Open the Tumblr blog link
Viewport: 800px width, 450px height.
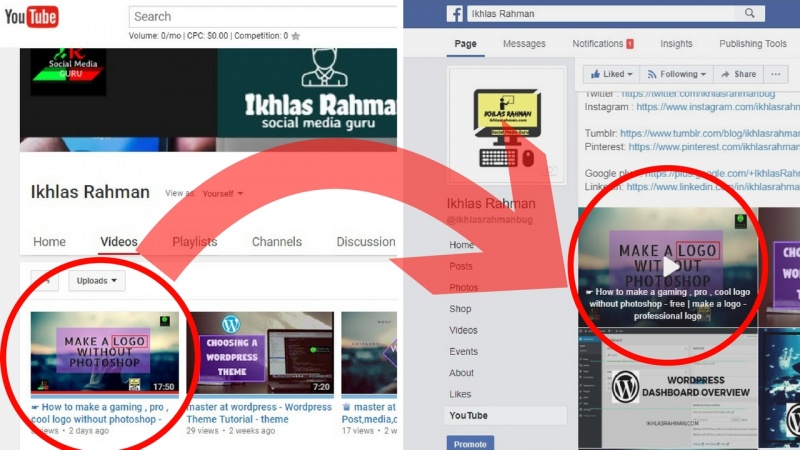point(710,133)
